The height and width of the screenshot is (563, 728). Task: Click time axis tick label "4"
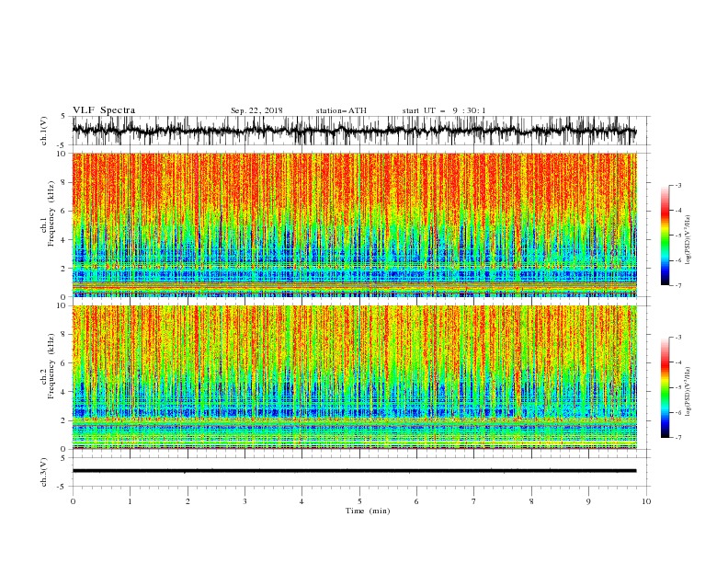pyautogui.click(x=301, y=501)
